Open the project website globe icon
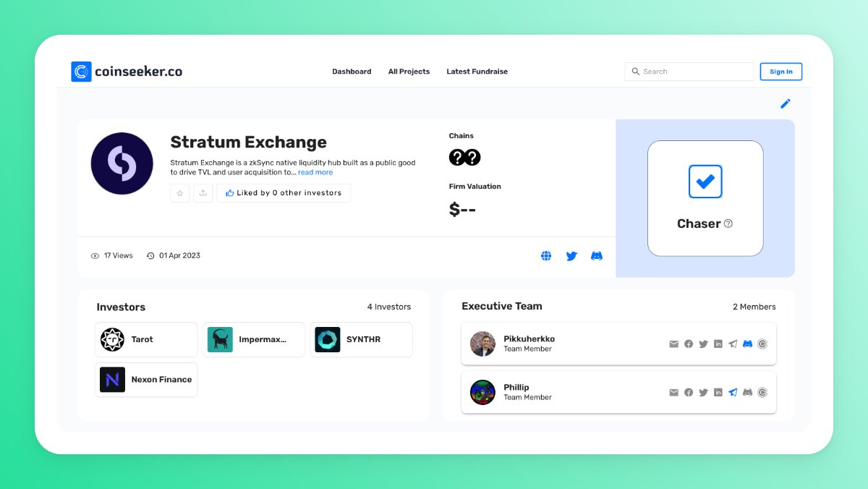 point(546,256)
